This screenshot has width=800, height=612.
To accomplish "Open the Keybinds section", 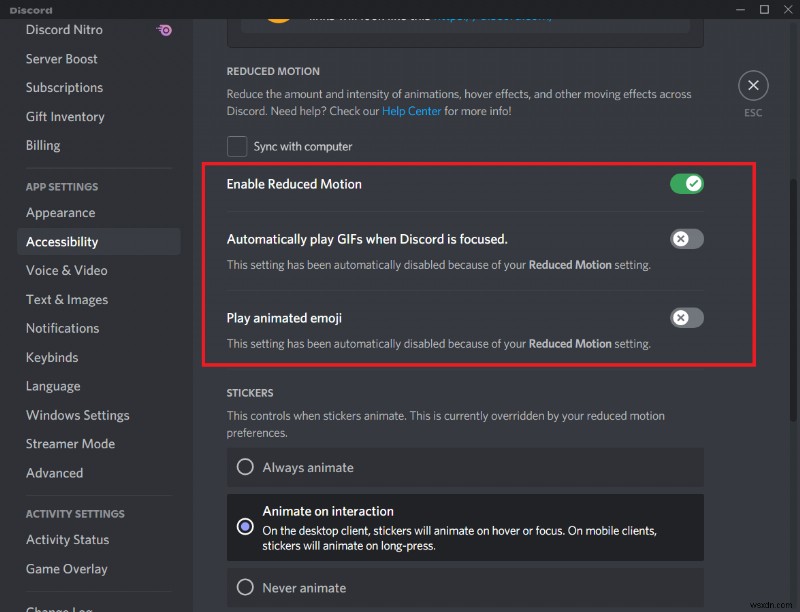I will [52, 357].
